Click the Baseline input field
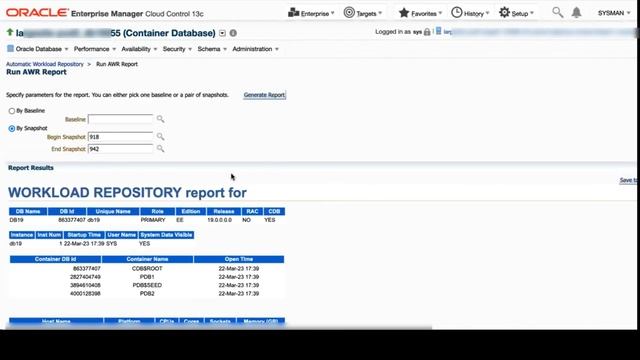Image resolution: width=640 pixels, height=360 pixels. (x=120, y=119)
